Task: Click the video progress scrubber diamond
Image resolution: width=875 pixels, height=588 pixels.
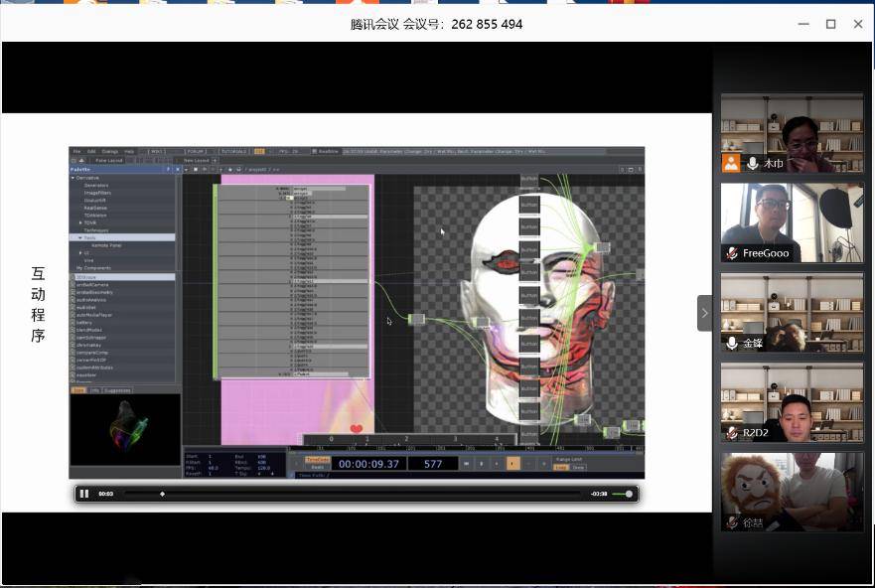Action: tap(163, 494)
